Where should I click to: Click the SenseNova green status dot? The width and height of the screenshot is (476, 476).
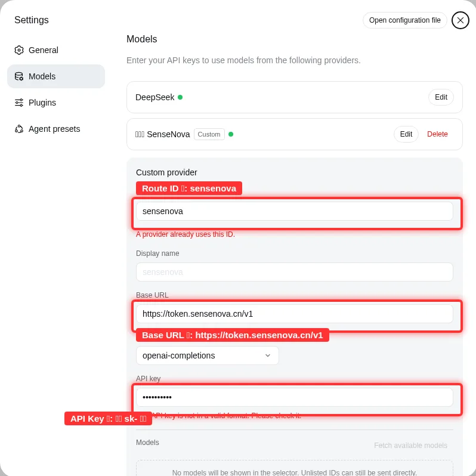(231, 134)
